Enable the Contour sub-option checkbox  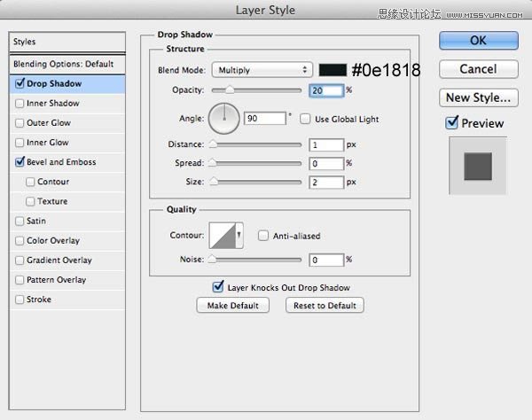pos(30,182)
